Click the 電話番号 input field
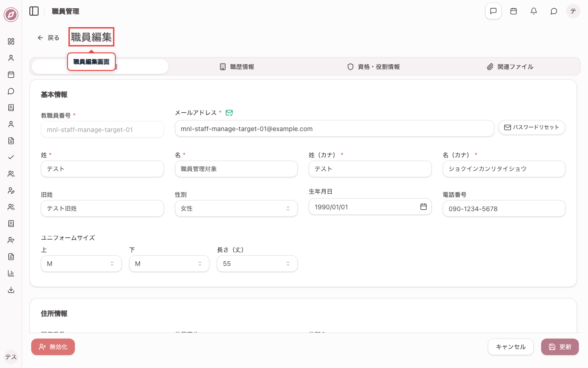 point(504,208)
